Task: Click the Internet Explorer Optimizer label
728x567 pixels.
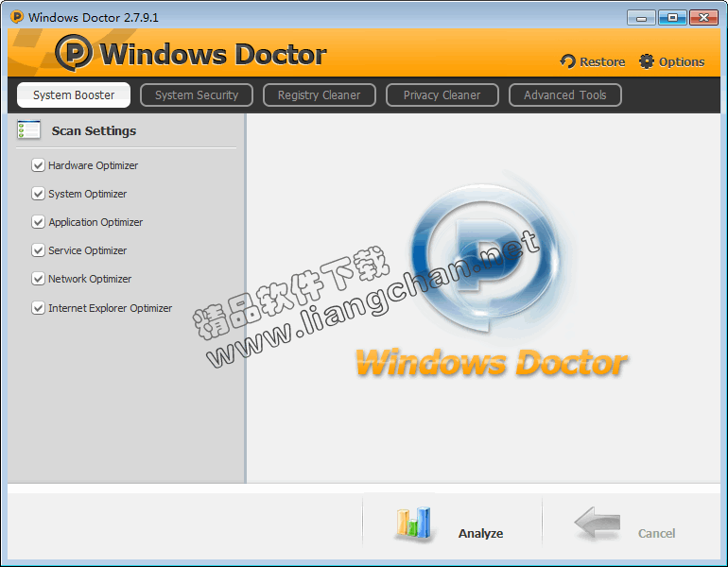Action: point(110,308)
